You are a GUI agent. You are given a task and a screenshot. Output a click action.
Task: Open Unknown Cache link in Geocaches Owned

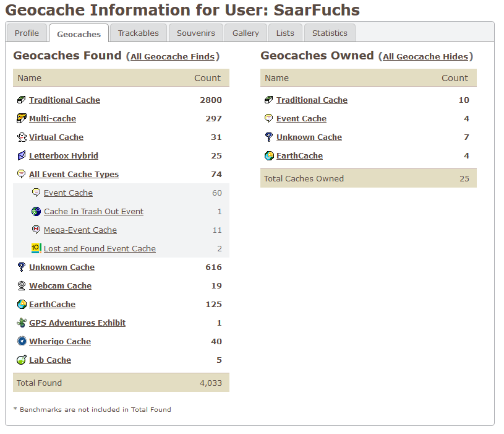coord(309,137)
